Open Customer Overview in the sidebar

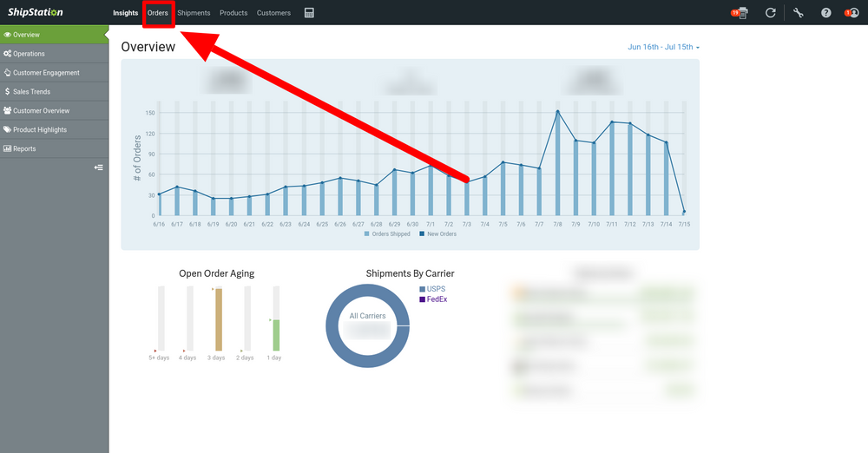click(54, 111)
